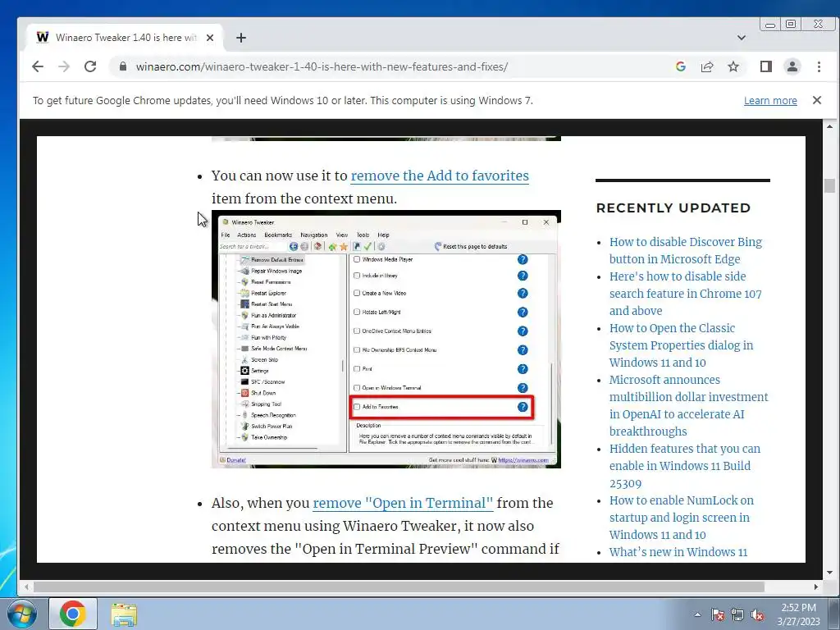The height and width of the screenshot is (630, 840).
Task: Open the What's new in Windows 11 link
Action: pyautogui.click(x=678, y=552)
